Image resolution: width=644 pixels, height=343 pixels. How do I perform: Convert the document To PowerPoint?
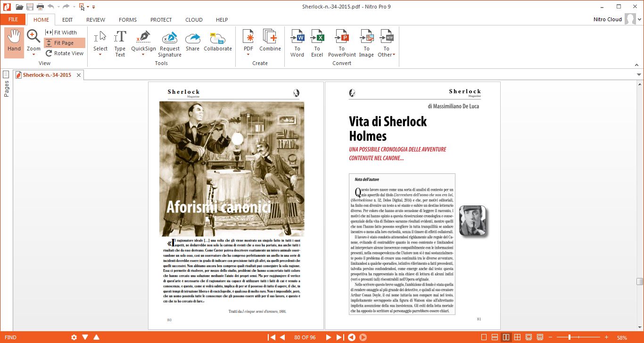tap(342, 44)
